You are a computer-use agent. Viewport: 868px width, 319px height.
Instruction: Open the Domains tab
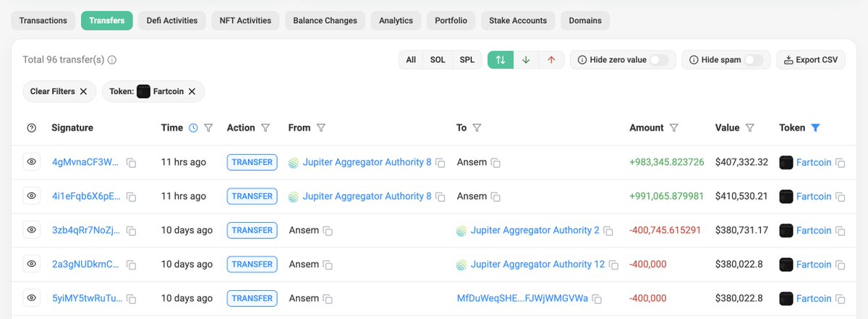pyautogui.click(x=585, y=20)
